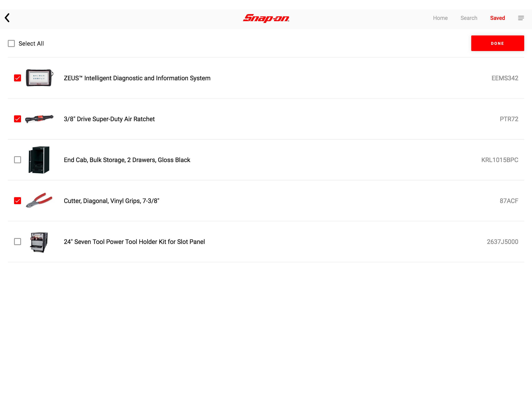This screenshot has height=399, width=532.
Task: Click the Snap-on logo
Action: [x=266, y=18]
